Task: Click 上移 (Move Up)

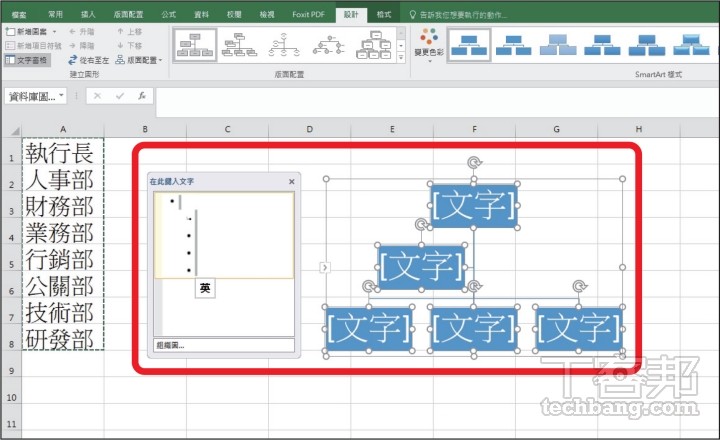Action: [x=129, y=32]
